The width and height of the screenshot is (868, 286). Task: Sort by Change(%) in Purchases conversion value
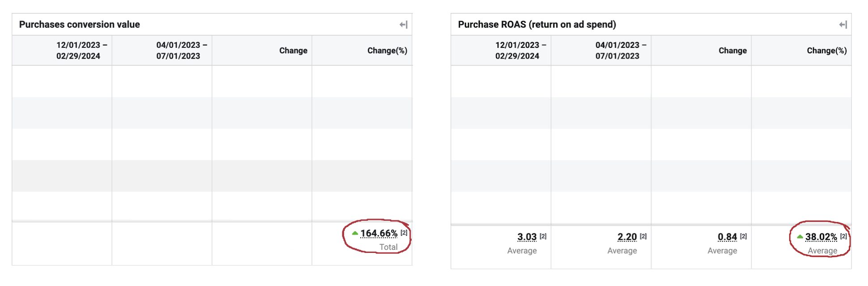[x=387, y=50]
